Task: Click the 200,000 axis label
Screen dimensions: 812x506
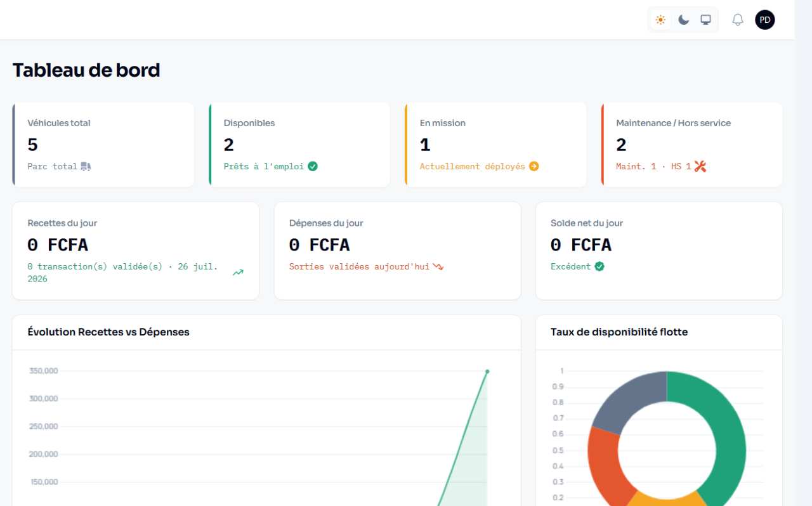Action: (44, 454)
